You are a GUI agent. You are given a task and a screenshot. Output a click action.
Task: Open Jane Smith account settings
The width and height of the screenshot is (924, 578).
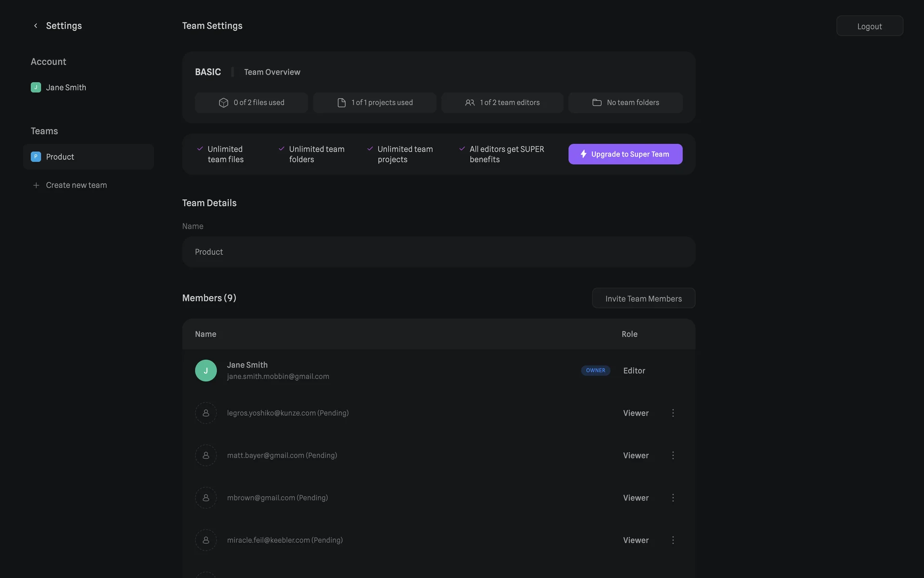coord(66,87)
